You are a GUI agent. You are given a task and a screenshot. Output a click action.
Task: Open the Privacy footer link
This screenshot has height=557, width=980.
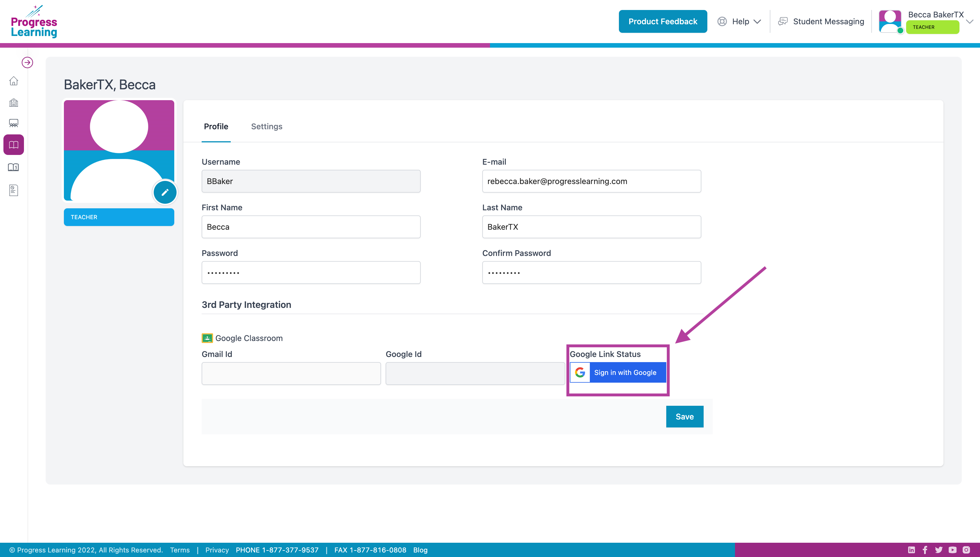[217, 550]
